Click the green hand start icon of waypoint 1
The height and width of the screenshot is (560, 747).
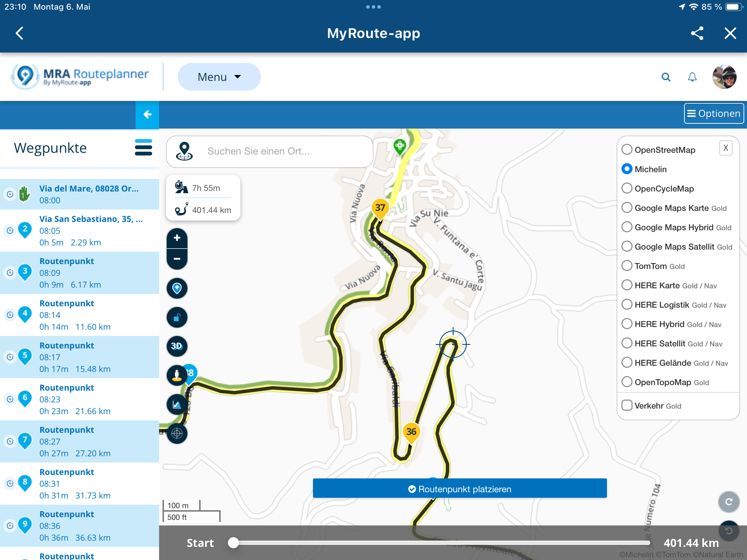point(24,194)
